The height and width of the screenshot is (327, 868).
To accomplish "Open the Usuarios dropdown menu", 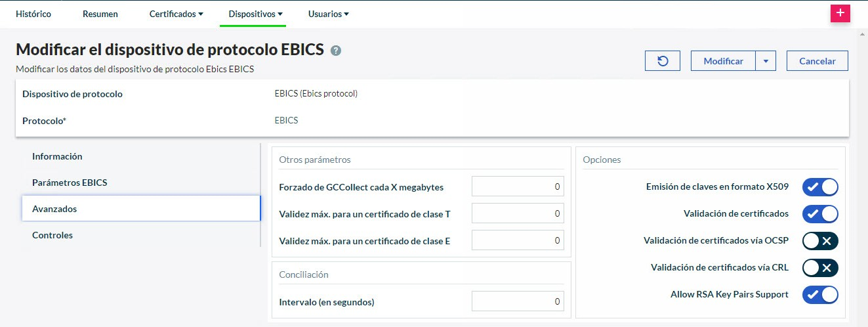I will point(328,14).
